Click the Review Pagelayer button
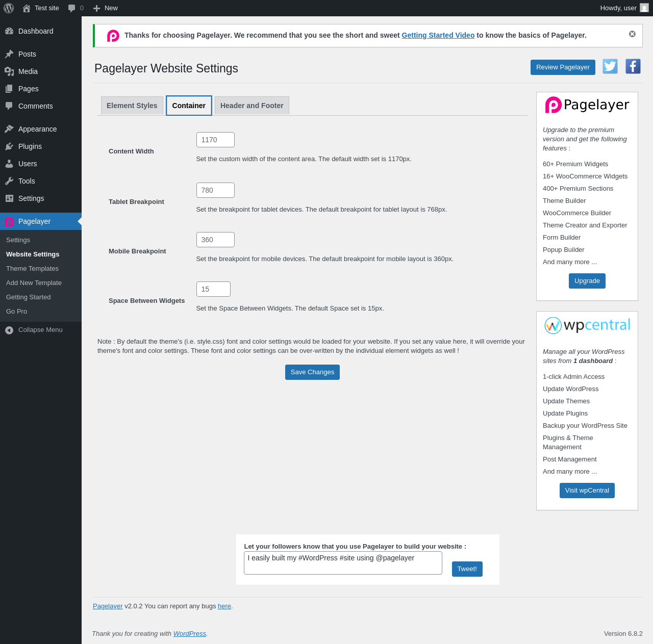This screenshot has width=653, height=644. (x=563, y=67)
